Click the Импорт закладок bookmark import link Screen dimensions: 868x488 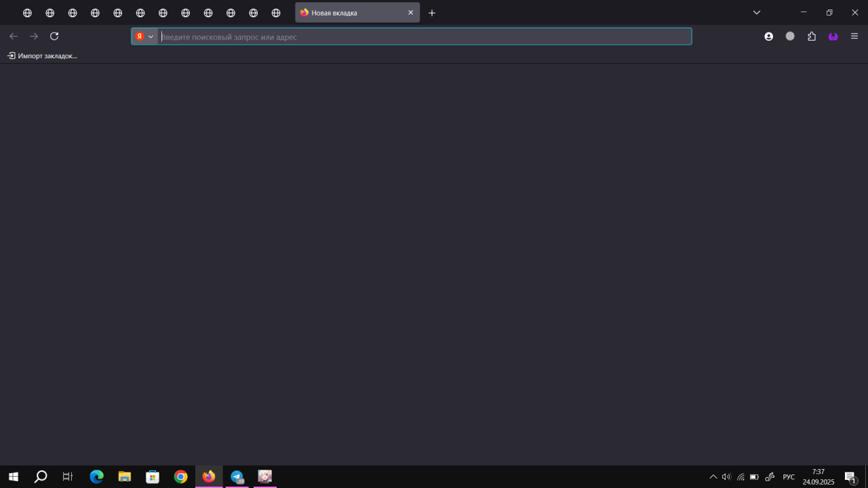click(42, 56)
